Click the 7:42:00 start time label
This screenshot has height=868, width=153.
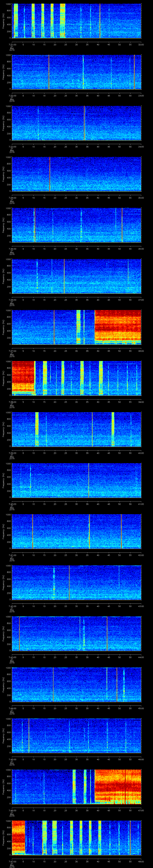[x=12, y=606]
